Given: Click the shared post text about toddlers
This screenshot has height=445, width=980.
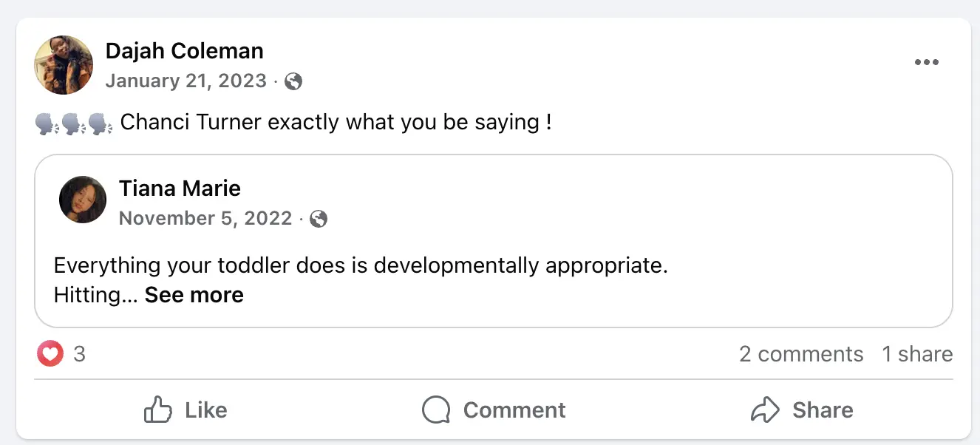Looking at the screenshot, I should click(x=361, y=265).
